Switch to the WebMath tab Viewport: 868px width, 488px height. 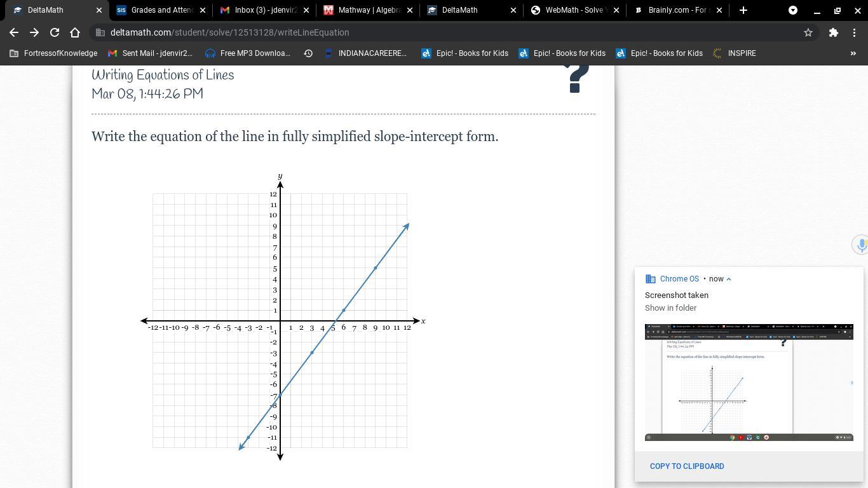[576, 10]
